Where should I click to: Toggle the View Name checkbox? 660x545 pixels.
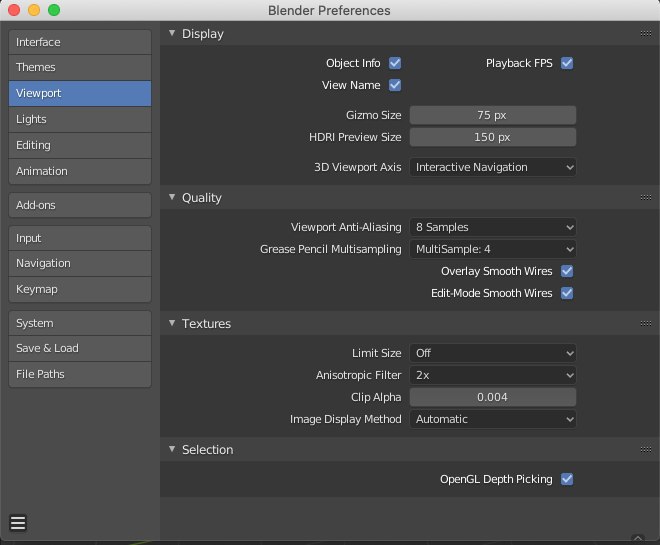[x=395, y=85]
